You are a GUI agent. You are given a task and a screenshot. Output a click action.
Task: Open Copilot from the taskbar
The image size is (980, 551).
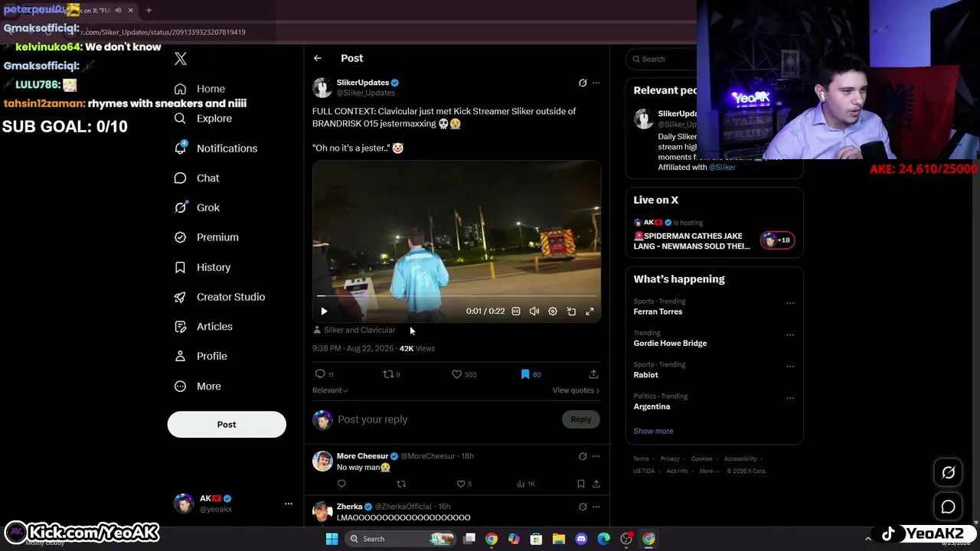(514, 539)
